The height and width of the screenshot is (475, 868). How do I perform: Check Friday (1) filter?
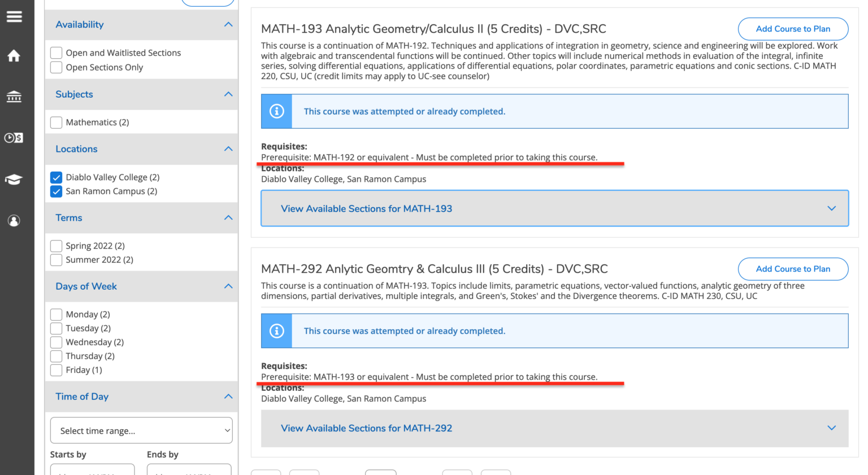(x=56, y=370)
